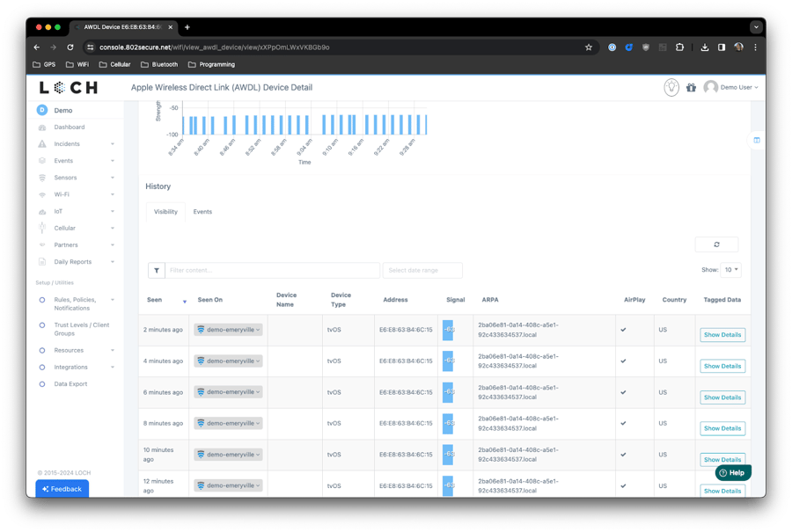Open Dashboard from sidebar
792x532 pixels.
click(70, 128)
